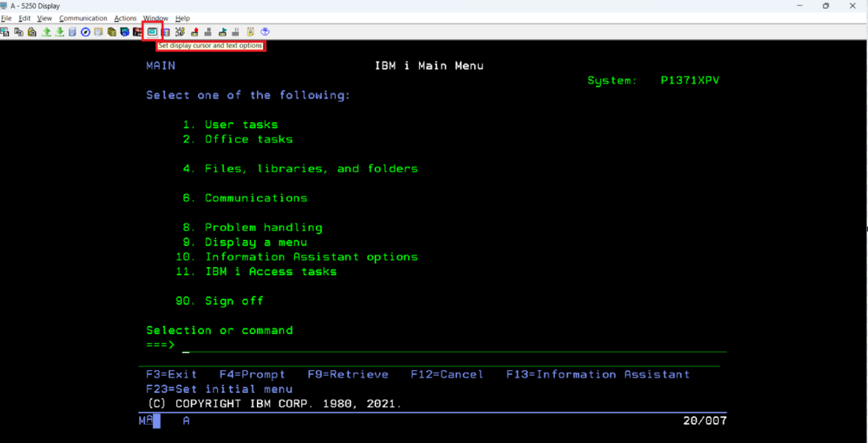The width and height of the screenshot is (868, 443).
Task: Click the cursor position 20/007 indicator
Action: [705, 421]
